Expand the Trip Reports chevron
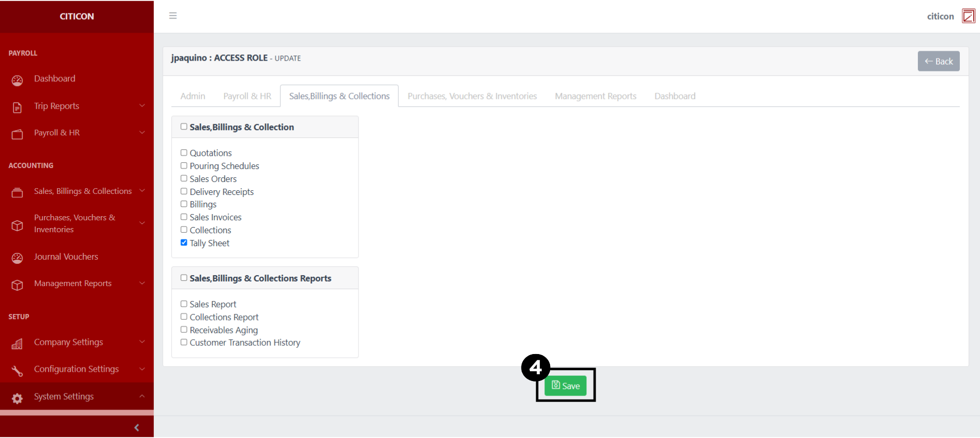 [x=142, y=106]
